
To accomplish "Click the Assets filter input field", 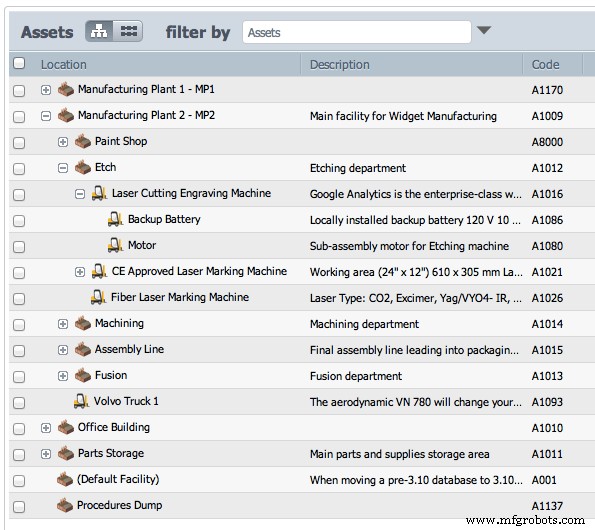I will pos(357,32).
